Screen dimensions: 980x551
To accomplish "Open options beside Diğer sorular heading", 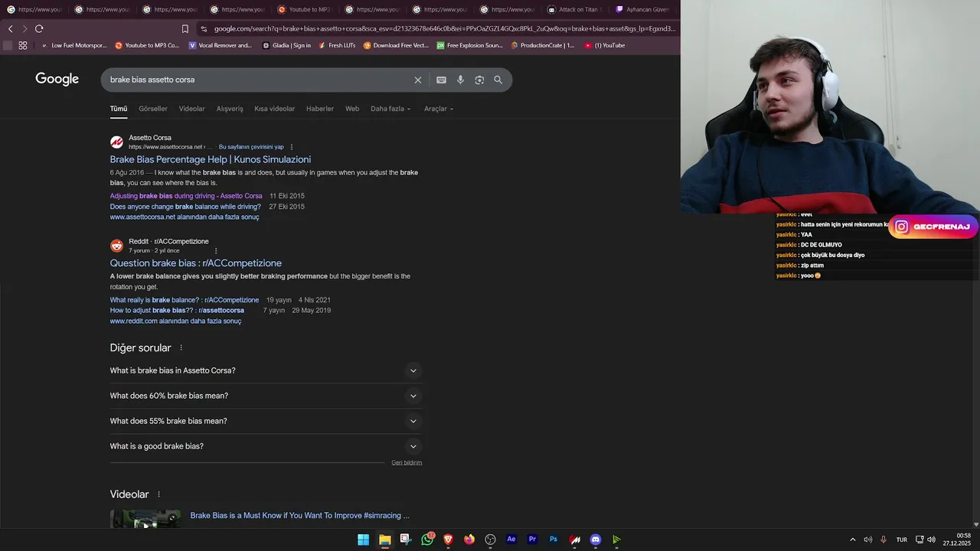I will [181, 347].
